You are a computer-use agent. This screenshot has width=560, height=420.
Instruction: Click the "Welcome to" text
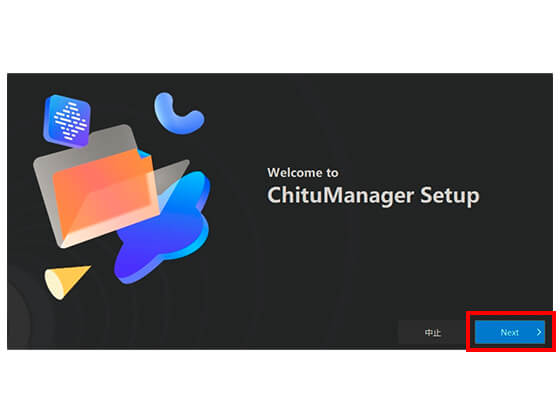pos(302,173)
